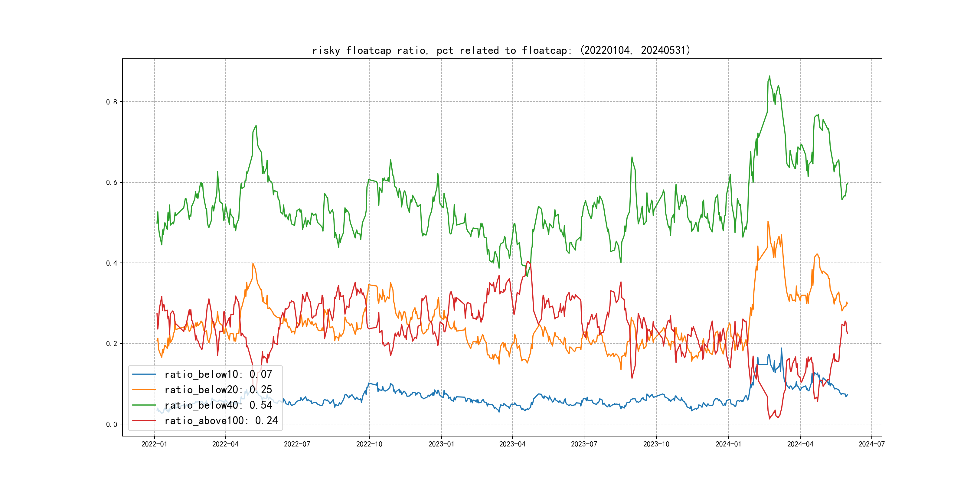The height and width of the screenshot is (490, 980).
Task: Click the 0.4 y-axis tick label
Action: point(112,263)
